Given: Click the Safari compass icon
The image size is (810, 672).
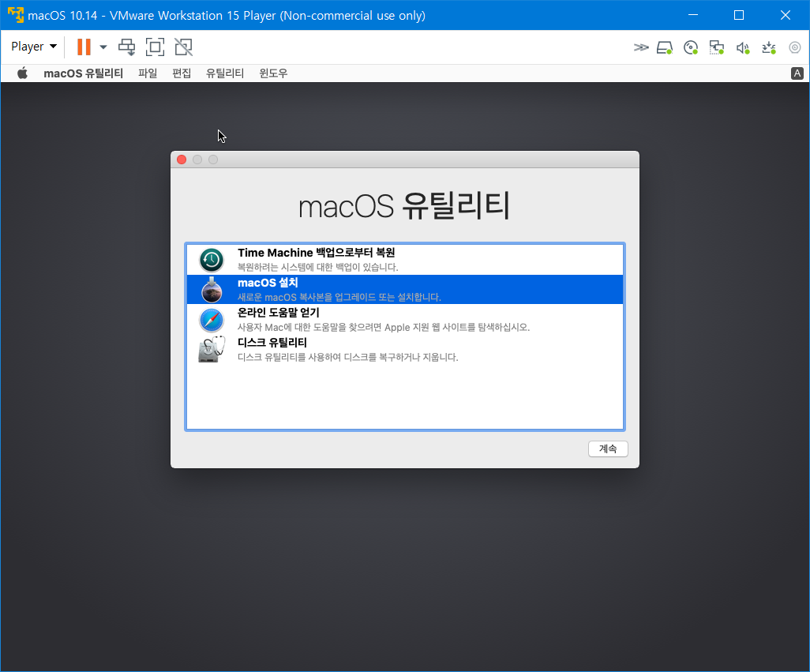Looking at the screenshot, I should click(x=212, y=320).
